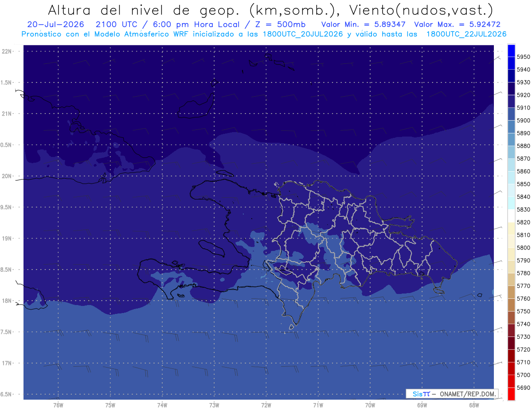Click the '5710' legend value

[x=524, y=362]
